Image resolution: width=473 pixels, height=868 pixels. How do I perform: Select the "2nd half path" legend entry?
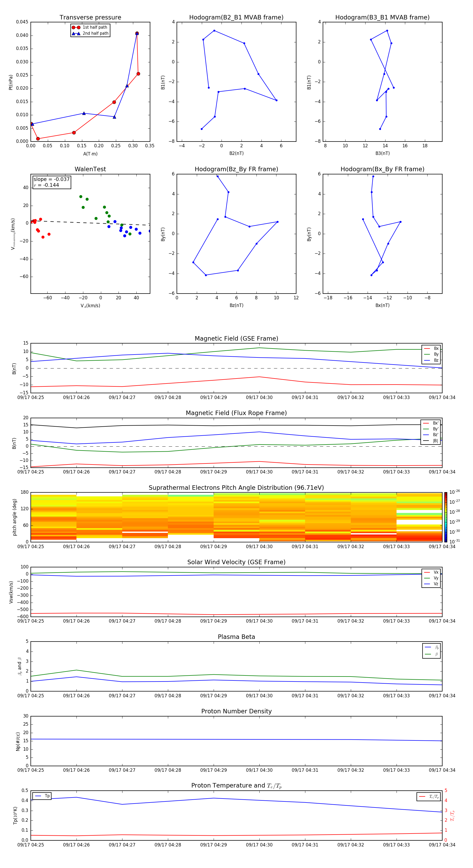[90, 33]
